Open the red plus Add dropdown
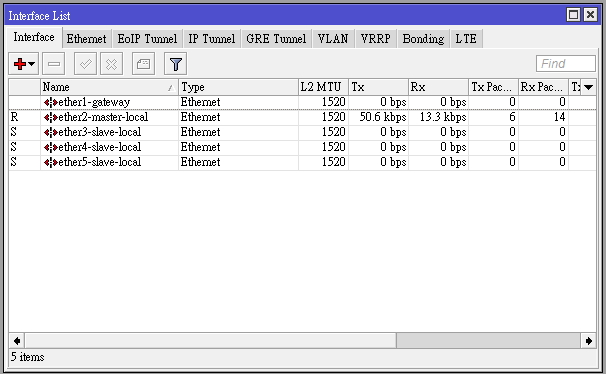The image size is (606, 374). pos(24,64)
